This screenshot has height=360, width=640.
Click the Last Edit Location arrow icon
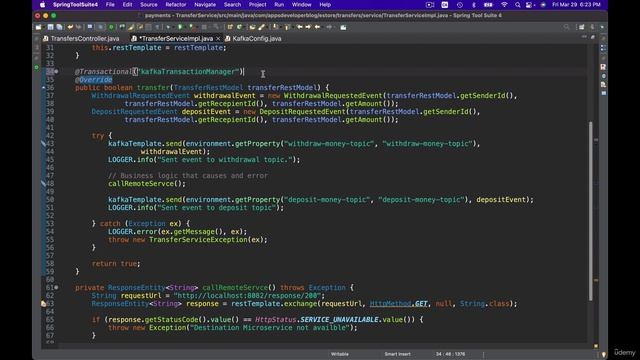coord(300,27)
